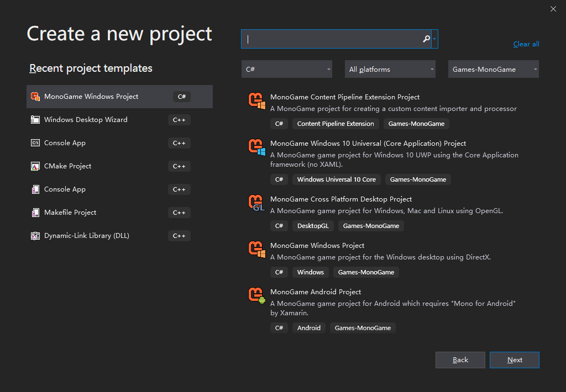The width and height of the screenshot is (566, 392).
Task: Choose recent template Dynamic-Link Library (DLL)
Action: click(119, 236)
